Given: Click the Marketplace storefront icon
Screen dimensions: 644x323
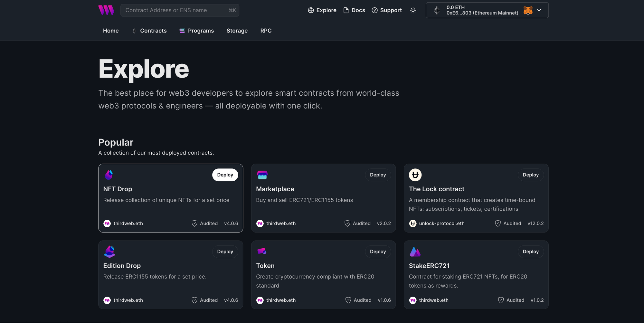Looking at the screenshot, I should [x=262, y=175].
